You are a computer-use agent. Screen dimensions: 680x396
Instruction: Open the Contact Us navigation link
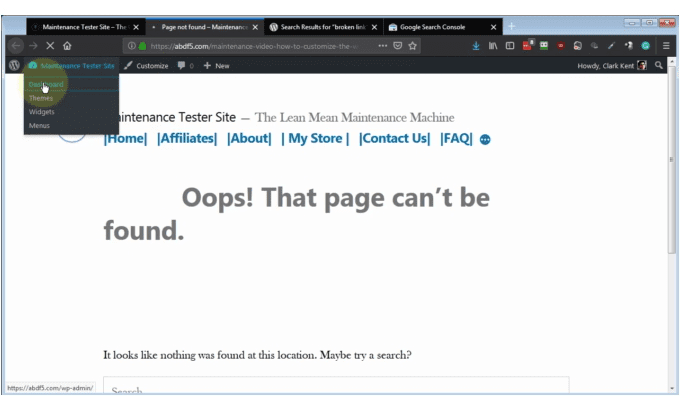(395, 138)
